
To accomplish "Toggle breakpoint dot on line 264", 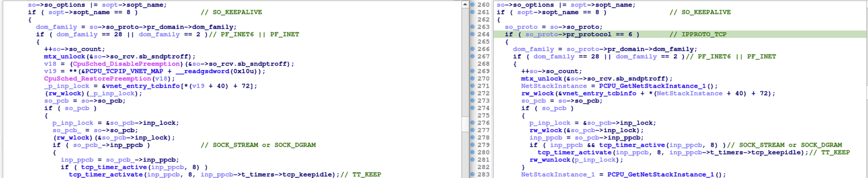I will tap(472, 34).
